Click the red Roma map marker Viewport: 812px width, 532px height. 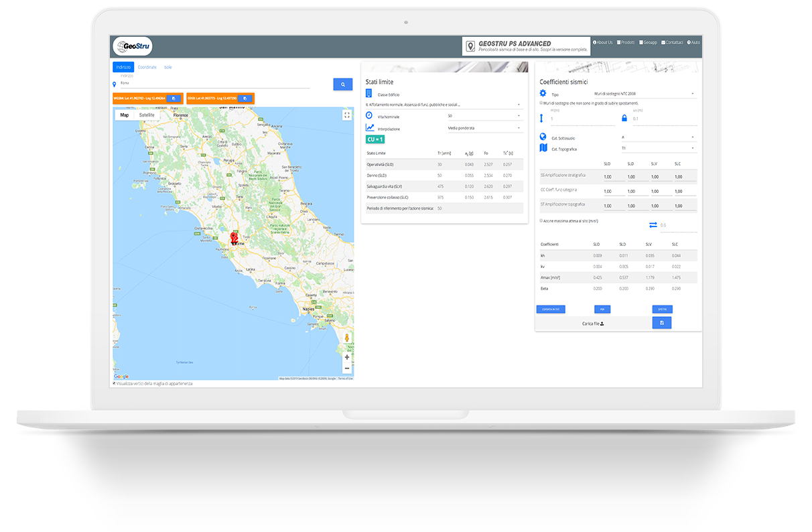point(234,239)
